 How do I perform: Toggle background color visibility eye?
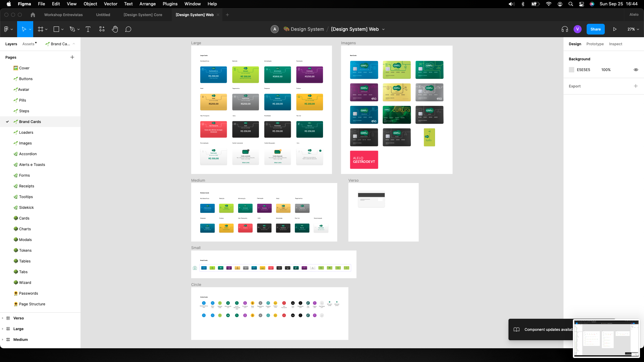click(x=636, y=70)
